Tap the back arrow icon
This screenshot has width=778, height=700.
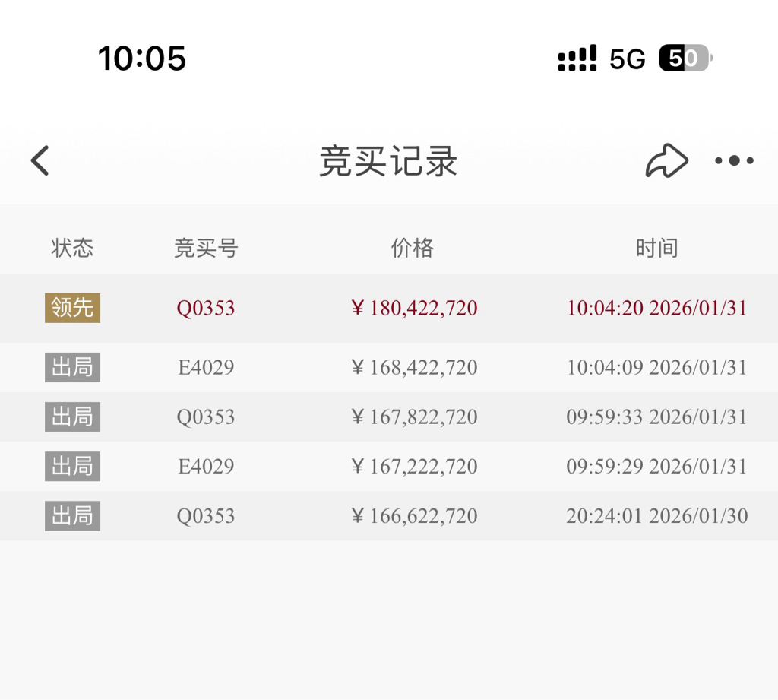[x=40, y=160]
